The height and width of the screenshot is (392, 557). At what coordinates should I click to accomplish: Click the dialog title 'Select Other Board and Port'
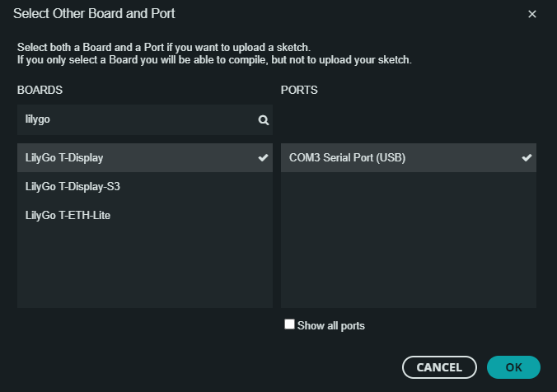coord(94,14)
